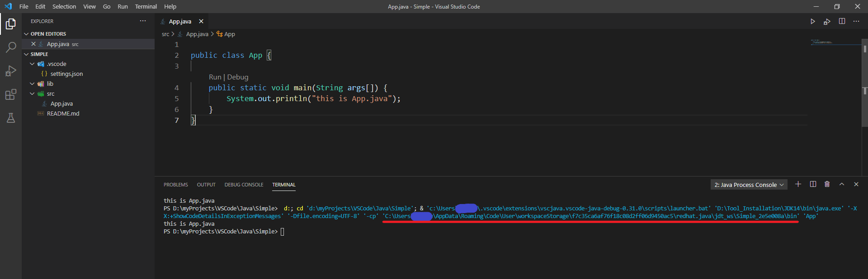The height and width of the screenshot is (279, 868).
Task: Open the File menu
Action: pyautogui.click(x=24, y=6)
